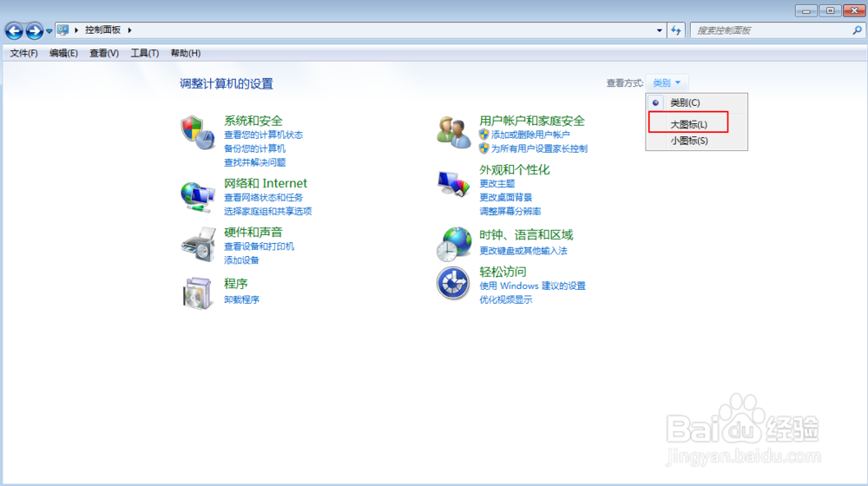This screenshot has width=868, height=486.
Task: Go back with the Back arrow button
Action: pyautogui.click(x=14, y=30)
